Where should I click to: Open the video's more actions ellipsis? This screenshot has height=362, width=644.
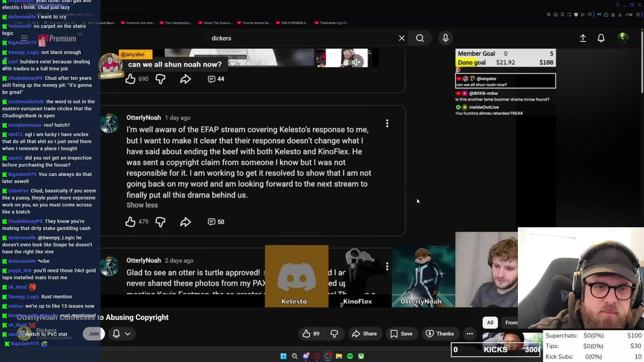pos(469,334)
